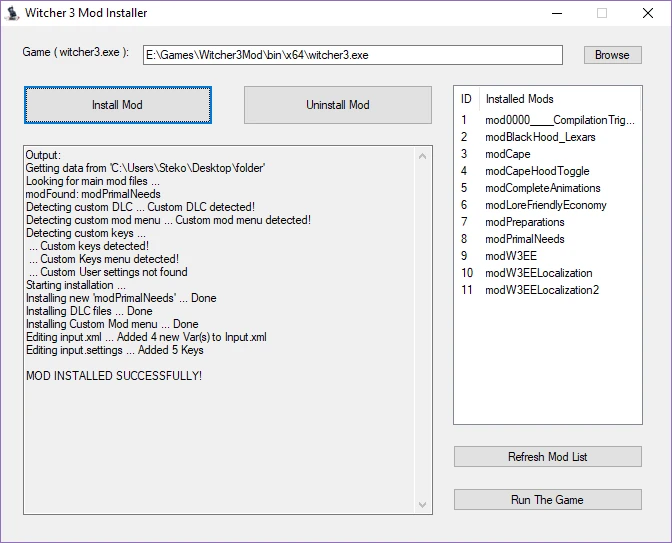The width and height of the screenshot is (672, 543).
Task: Click 'Detecting custom DLC' output line
Action: (140, 207)
